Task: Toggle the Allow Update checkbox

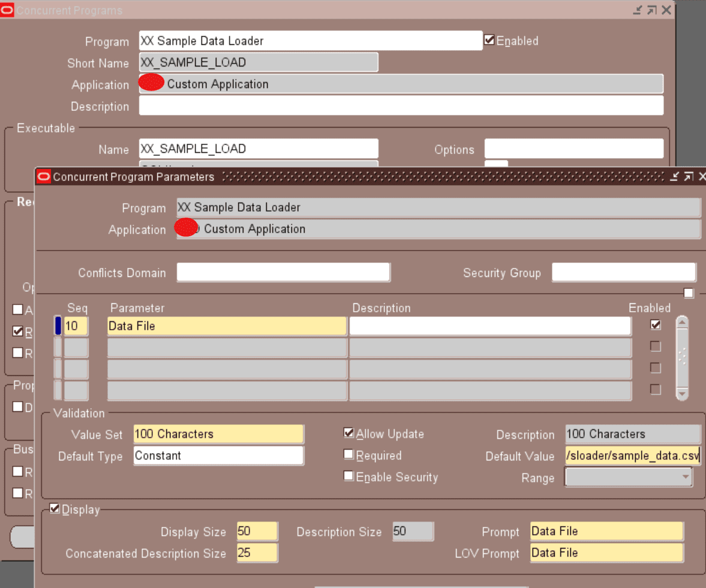Action: tap(349, 433)
